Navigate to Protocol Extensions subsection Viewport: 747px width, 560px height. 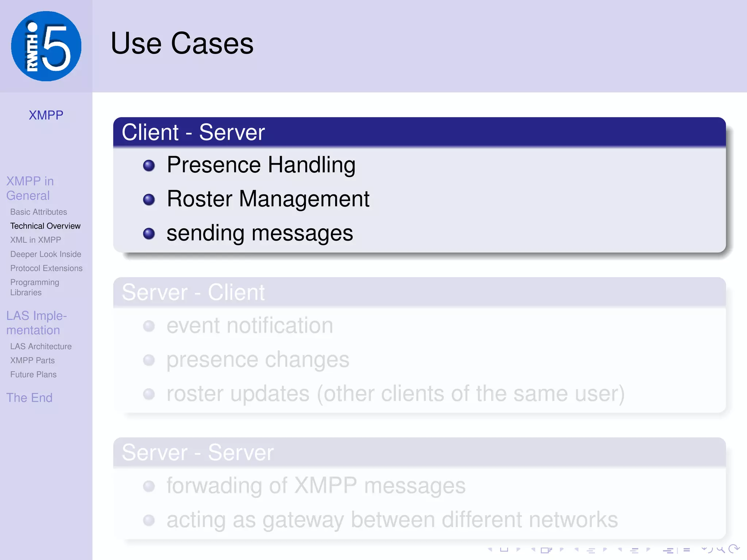coord(46,268)
